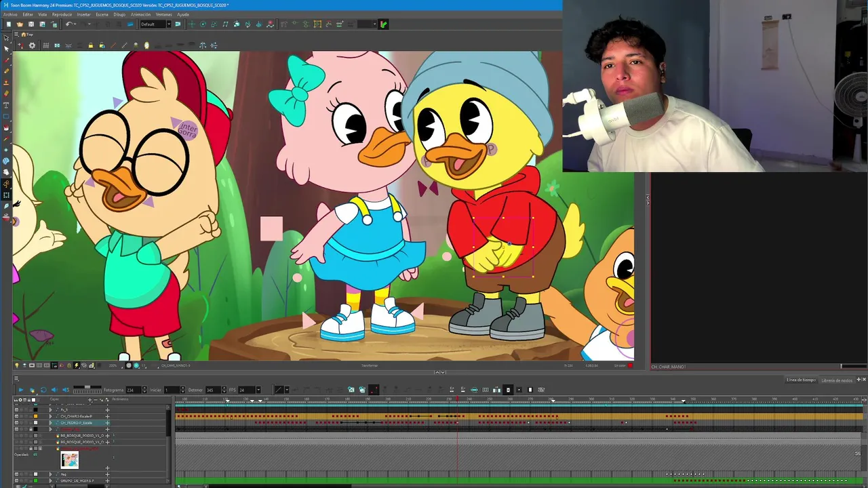Viewport: 868px width, 488px height.
Task: Click the red onion skin button in timeline toolbar
Action: pyautogui.click(x=374, y=390)
